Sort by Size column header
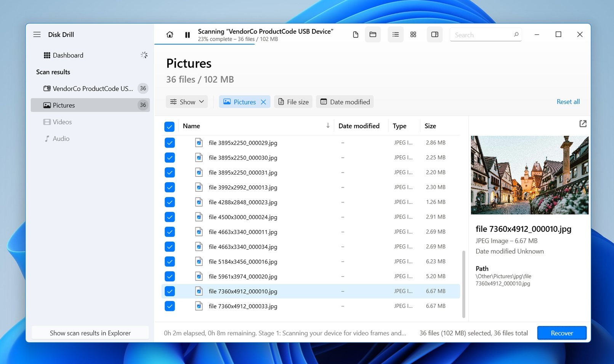Screen dimensions: 614x364 (x=430, y=126)
